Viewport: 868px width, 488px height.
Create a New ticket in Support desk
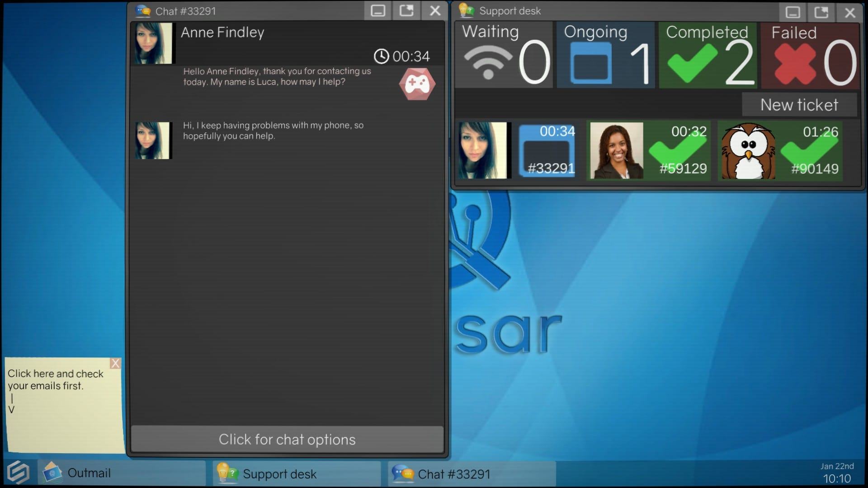799,105
